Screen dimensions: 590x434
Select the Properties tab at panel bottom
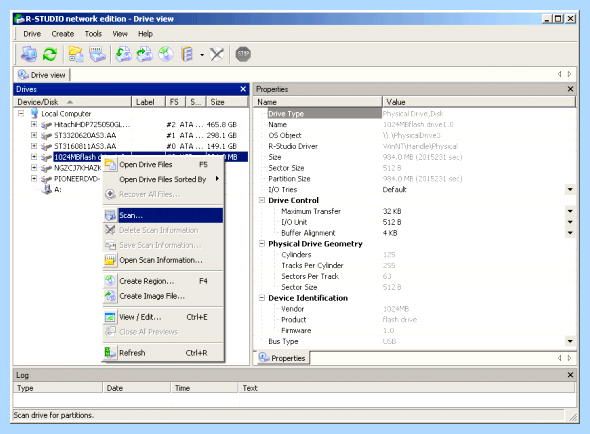[x=283, y=358]
